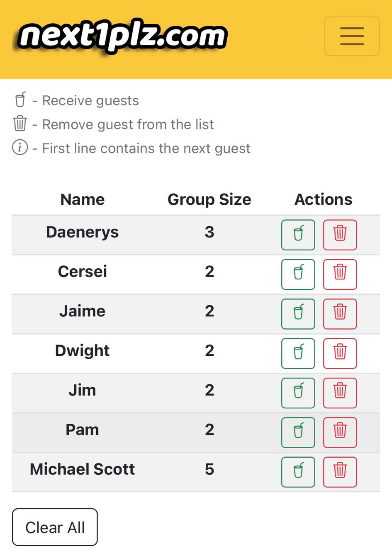Remove Michael Scott from the list
The image size is (392, 556).
pos(340,472)
